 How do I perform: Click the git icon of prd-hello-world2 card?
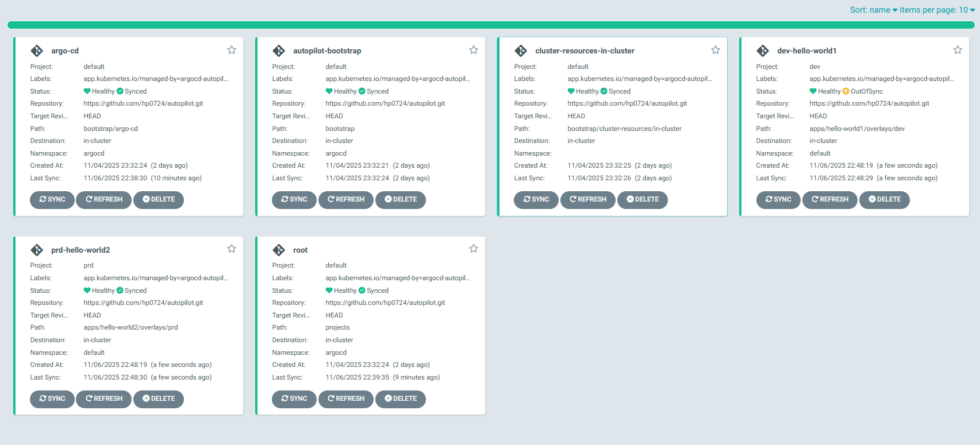click(x=37, y=250)
